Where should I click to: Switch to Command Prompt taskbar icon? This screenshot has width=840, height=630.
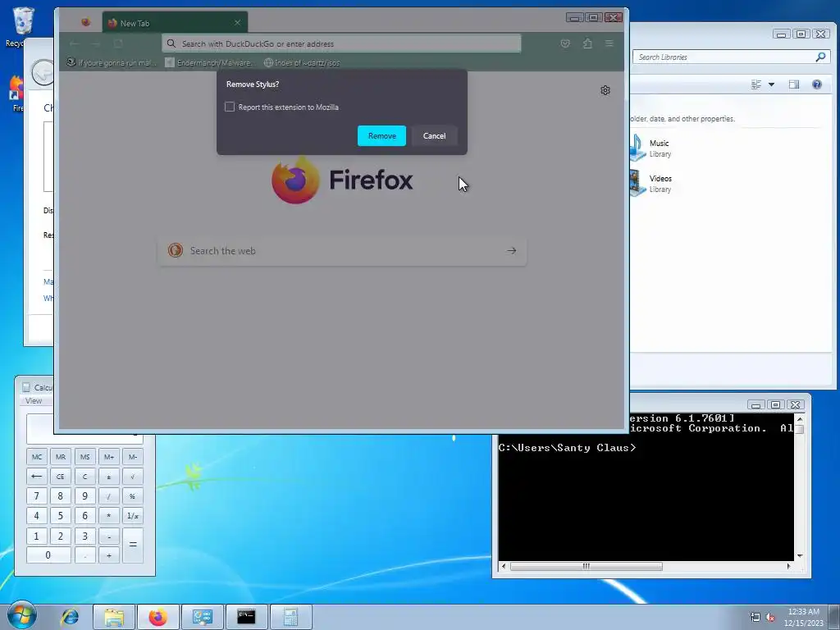tap(246, 617)
